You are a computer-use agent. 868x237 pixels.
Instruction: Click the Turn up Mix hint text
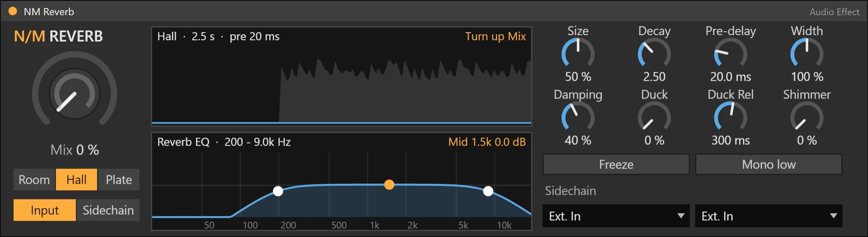click(x=495, y=36)
